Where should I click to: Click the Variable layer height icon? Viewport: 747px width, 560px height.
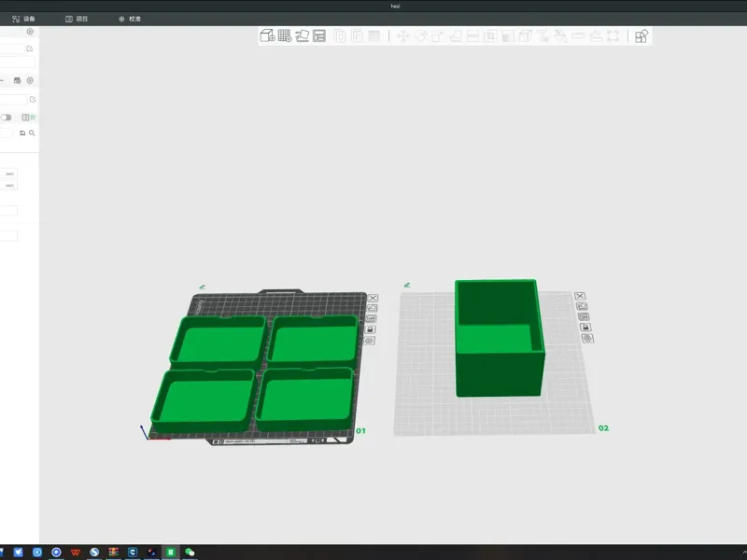coord(374,35)
